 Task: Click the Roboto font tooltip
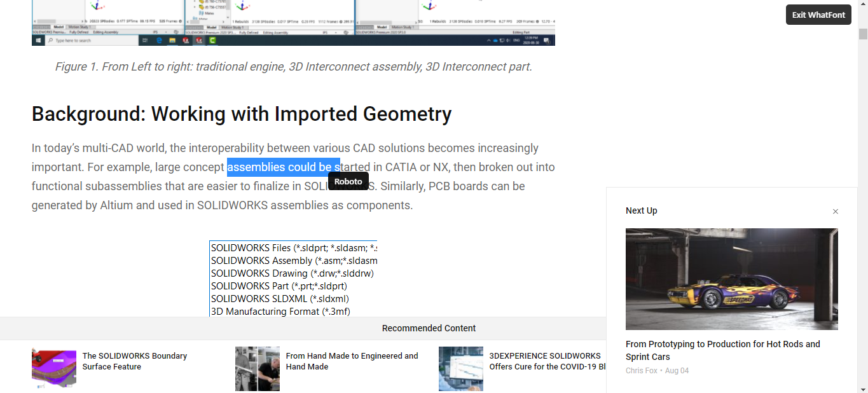(348, 181)
